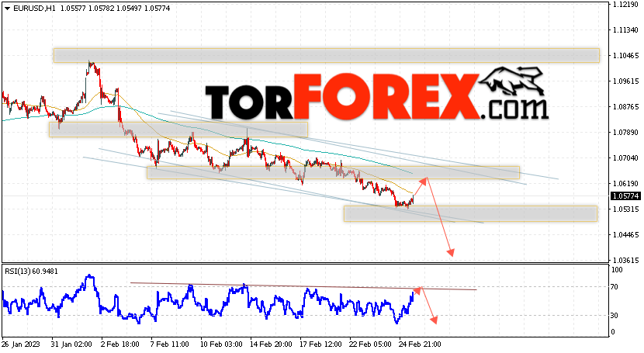Screen dimensions: 644x353
Task: Click price axis label 1.08765
Action: pos(625,107)
